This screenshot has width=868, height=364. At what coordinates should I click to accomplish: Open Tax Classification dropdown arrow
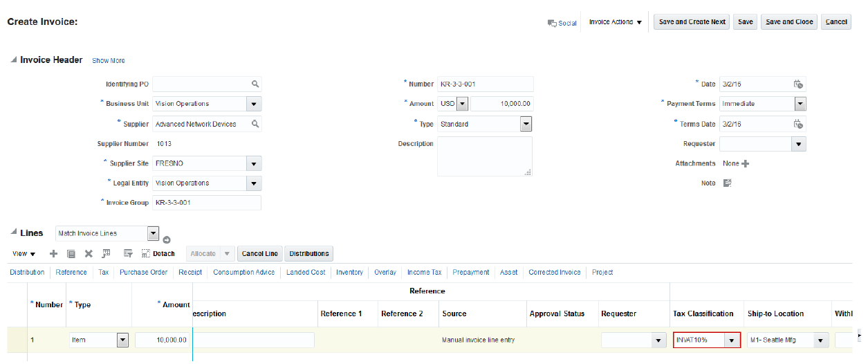click(730, 340)
